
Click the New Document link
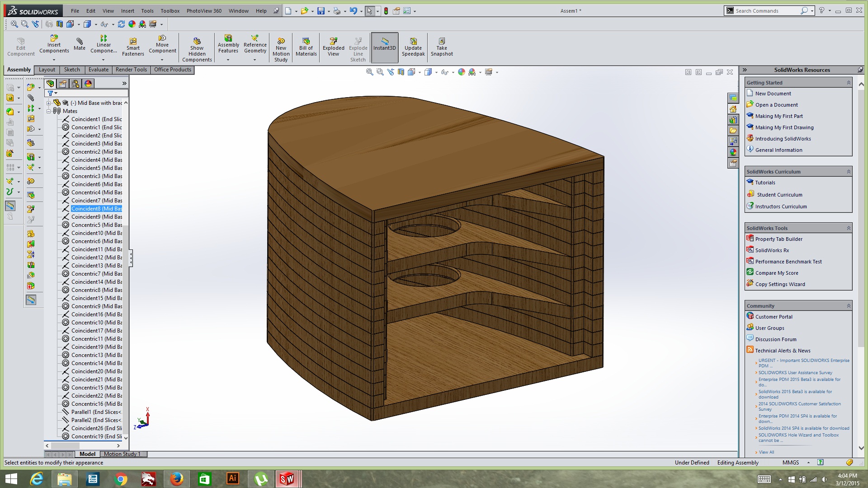[x=773, y=94]
